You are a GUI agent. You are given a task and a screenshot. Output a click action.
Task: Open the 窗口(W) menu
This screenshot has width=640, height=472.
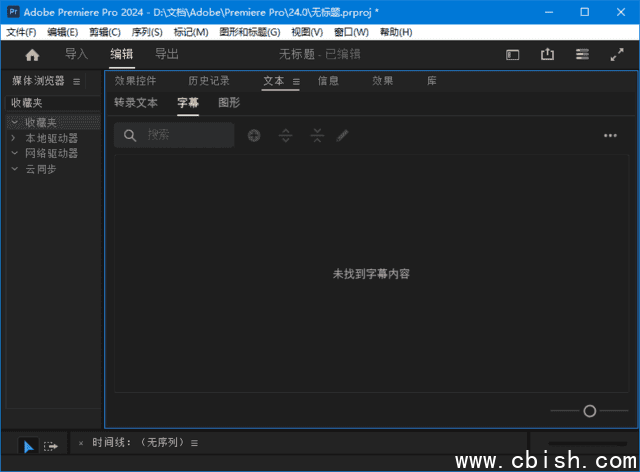(351, 32)
